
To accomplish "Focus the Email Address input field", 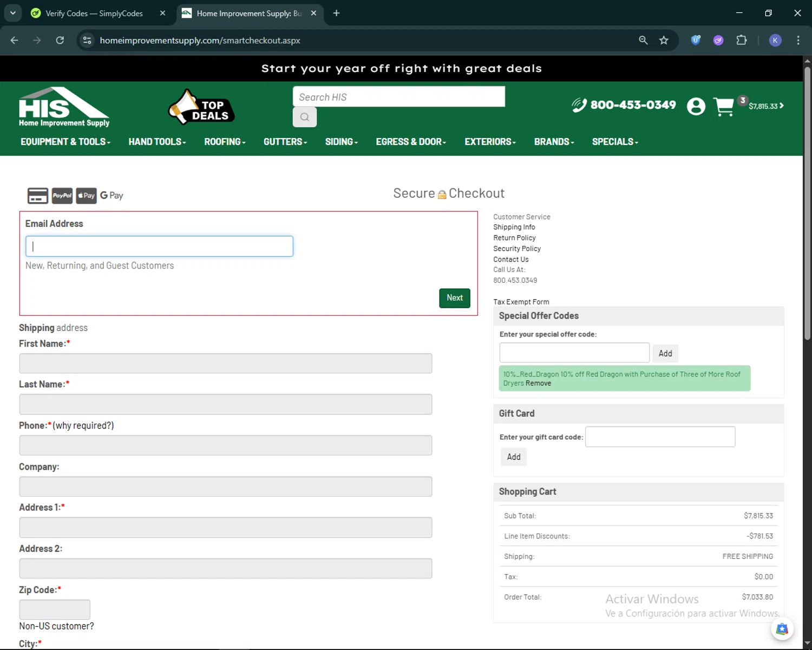I will [x=159, y=246].
